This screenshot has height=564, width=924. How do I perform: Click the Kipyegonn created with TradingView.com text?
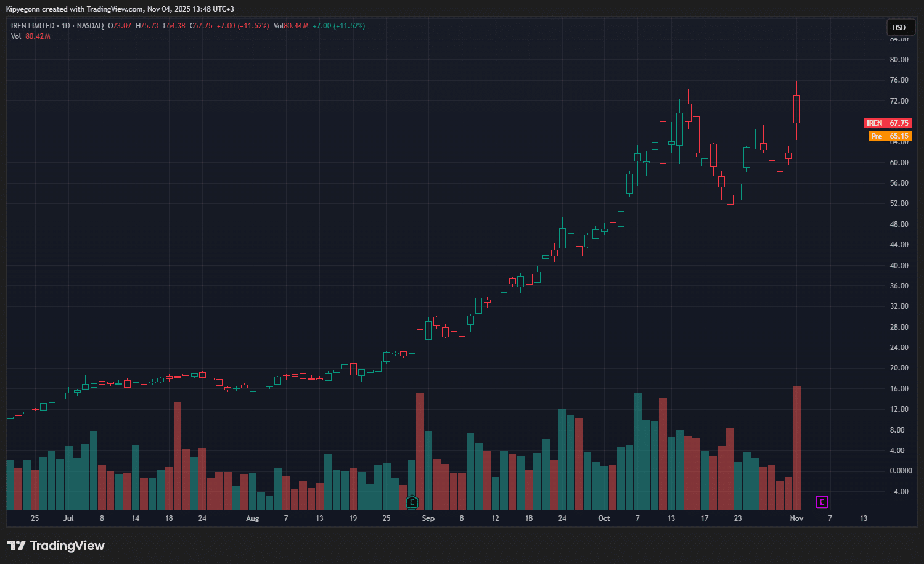pyautogui.click(x=120, y=9)
